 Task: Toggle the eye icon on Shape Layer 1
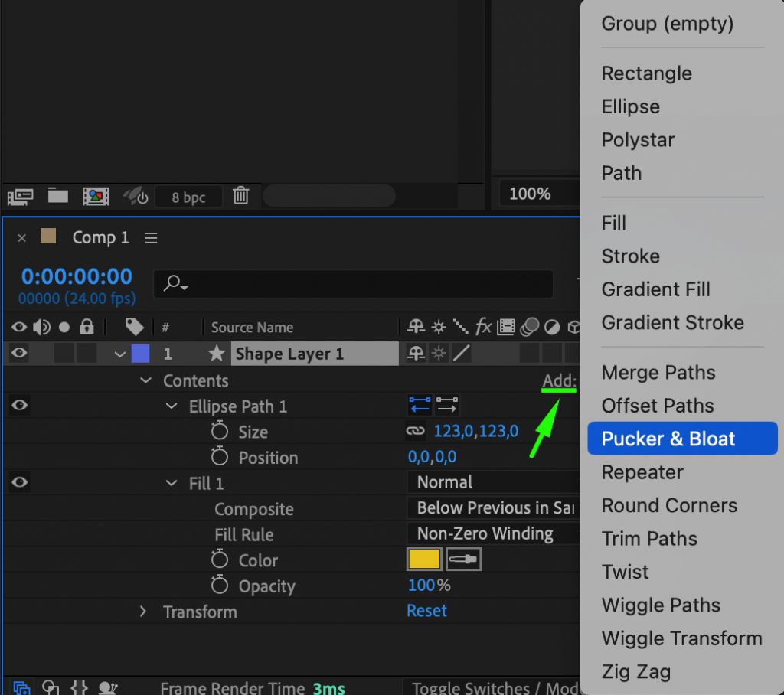(x=19, y=354)
